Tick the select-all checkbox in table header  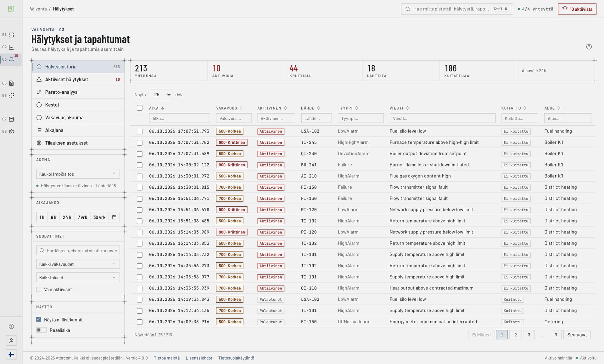140,108
